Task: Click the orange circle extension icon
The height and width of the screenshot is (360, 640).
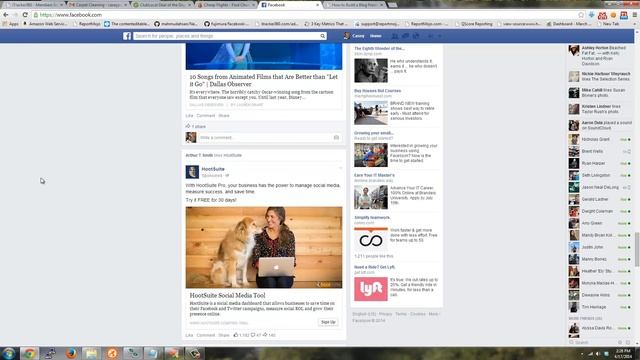Action: tap(613, 15)
